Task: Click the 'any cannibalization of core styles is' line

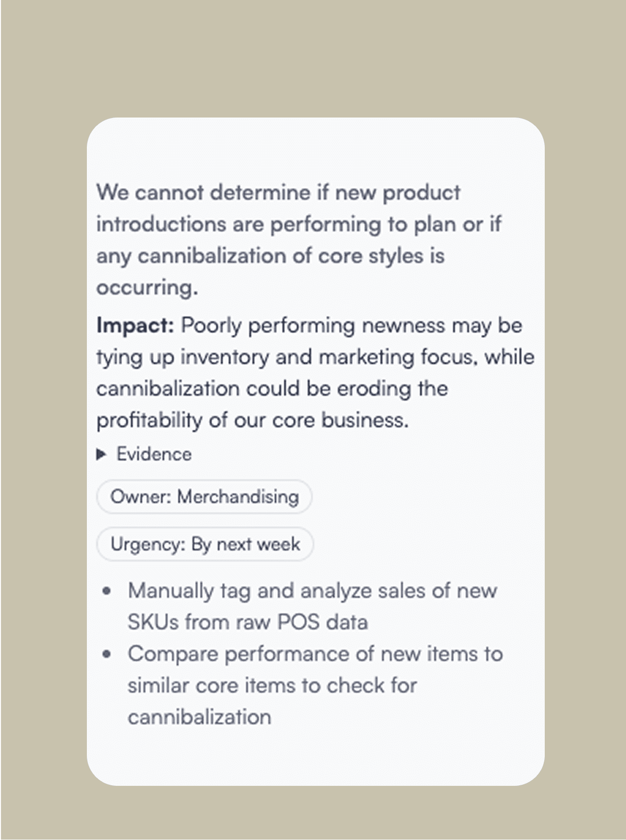Action: coord(270,256)
